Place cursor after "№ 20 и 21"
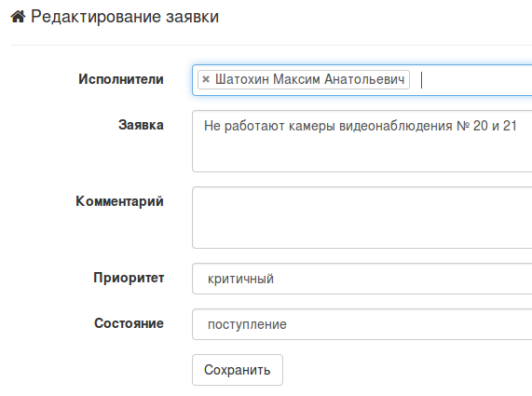This screenshot has height=396, width=532. coord(517,126)
